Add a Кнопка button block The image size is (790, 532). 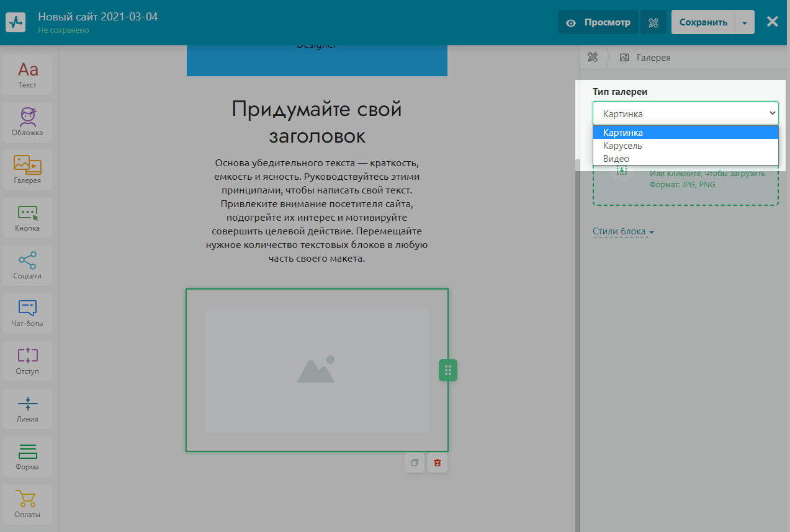(x=27, y=218)
